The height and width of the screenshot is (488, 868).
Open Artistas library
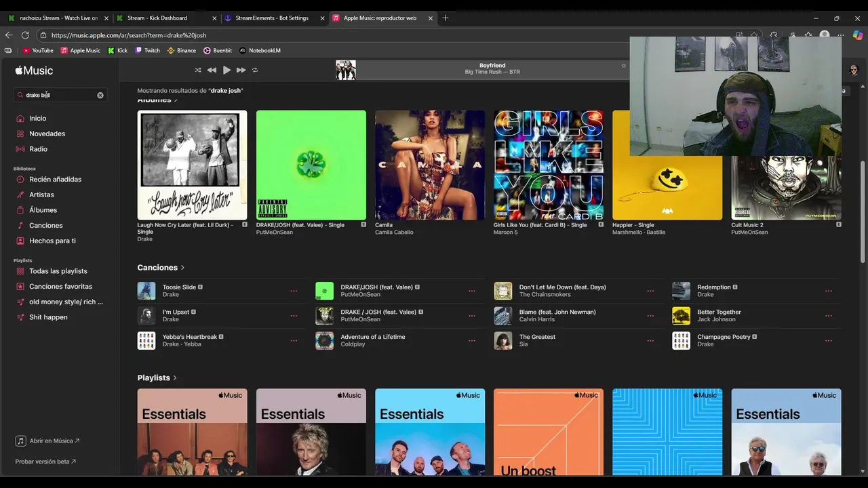tap(41, 195)
